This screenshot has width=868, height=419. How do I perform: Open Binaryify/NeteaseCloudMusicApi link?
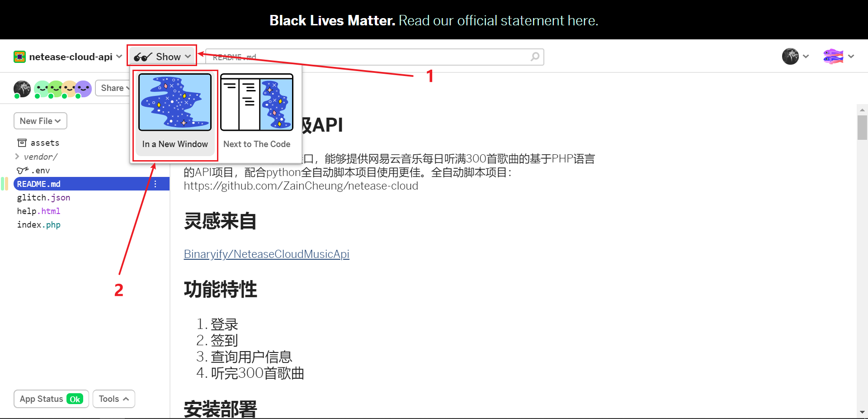(266, 254)
